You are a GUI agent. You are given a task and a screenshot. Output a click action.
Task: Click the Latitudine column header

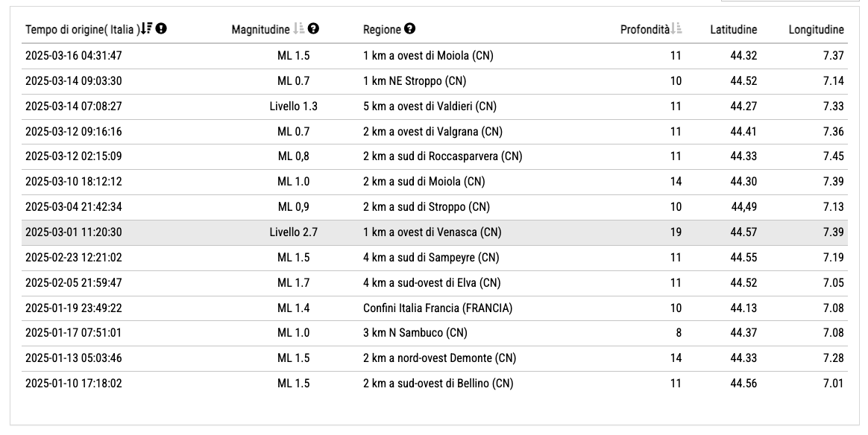click(x=733, y=30)
